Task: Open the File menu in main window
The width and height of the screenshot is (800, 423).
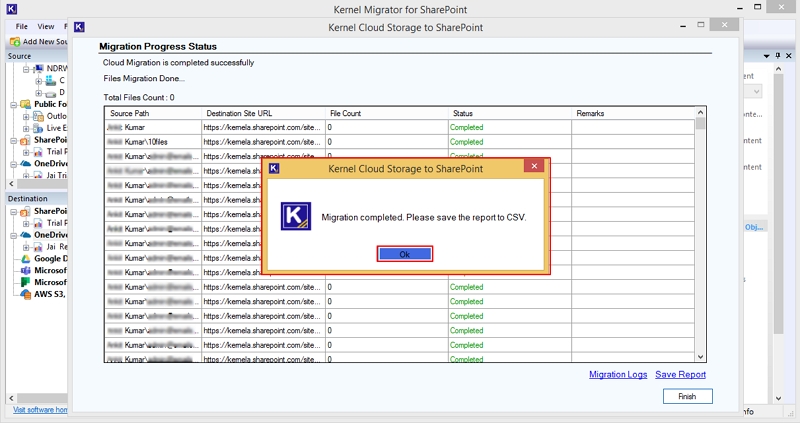Action: coord(21,27)
